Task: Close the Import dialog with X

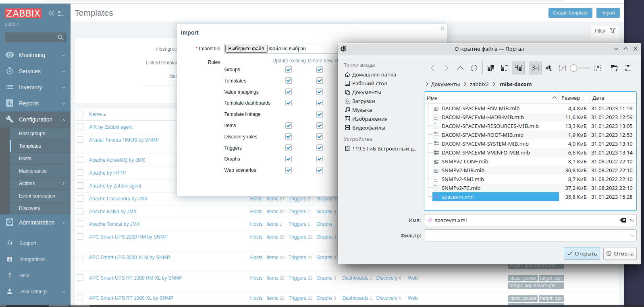Action: 442,29
